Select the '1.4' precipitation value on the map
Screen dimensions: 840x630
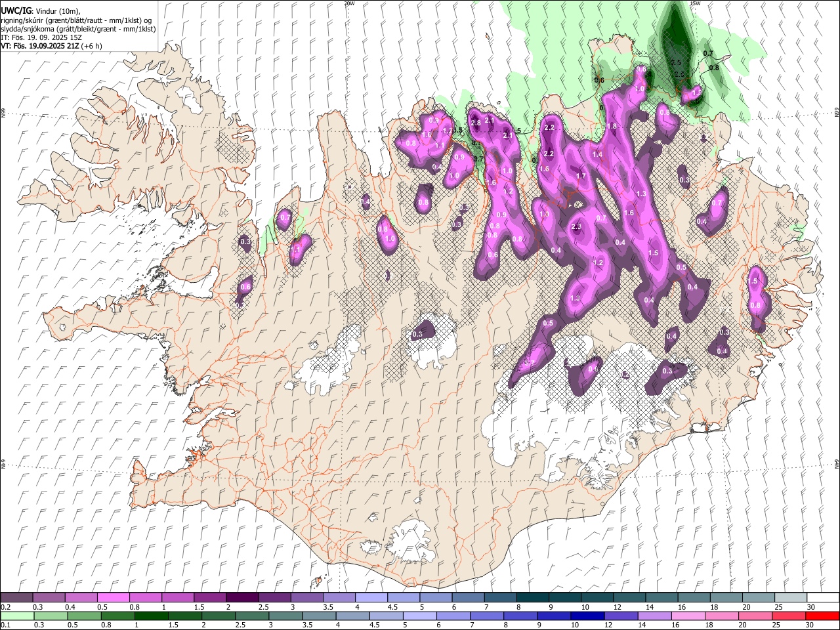597,154
